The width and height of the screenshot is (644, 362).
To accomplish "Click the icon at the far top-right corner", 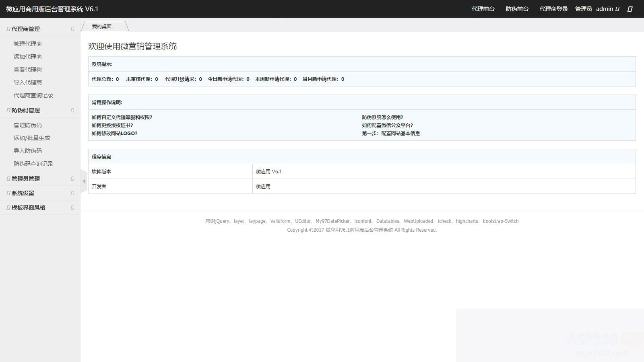I will click(630, 9).
